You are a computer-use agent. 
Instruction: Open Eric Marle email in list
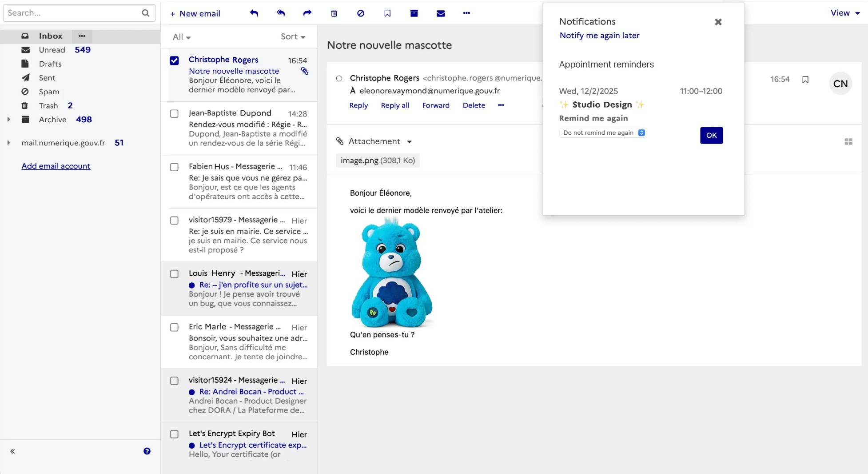pos(239,342)
